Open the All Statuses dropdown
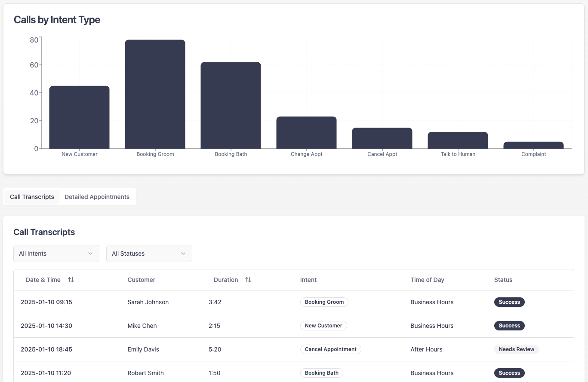Viewport: 588px width, 382px height. [149, 254]
